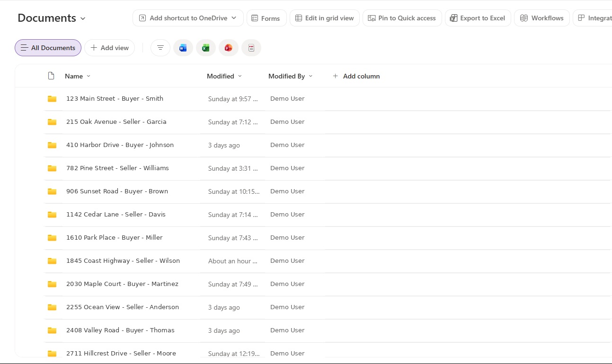Click Demo User in 1610 Park Place row
Viewport: 612px width, 364px height.
coord(287,238)
